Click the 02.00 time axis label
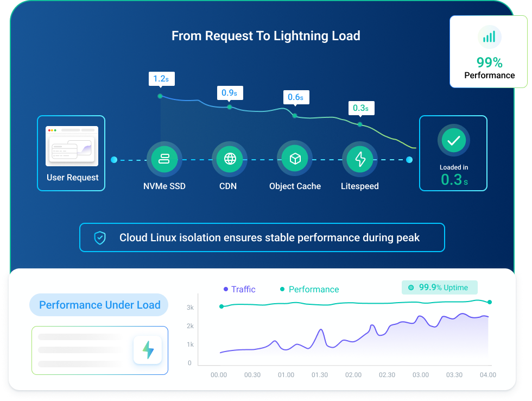Viewport: 532px width, 401px height. (x=353, y=375)
